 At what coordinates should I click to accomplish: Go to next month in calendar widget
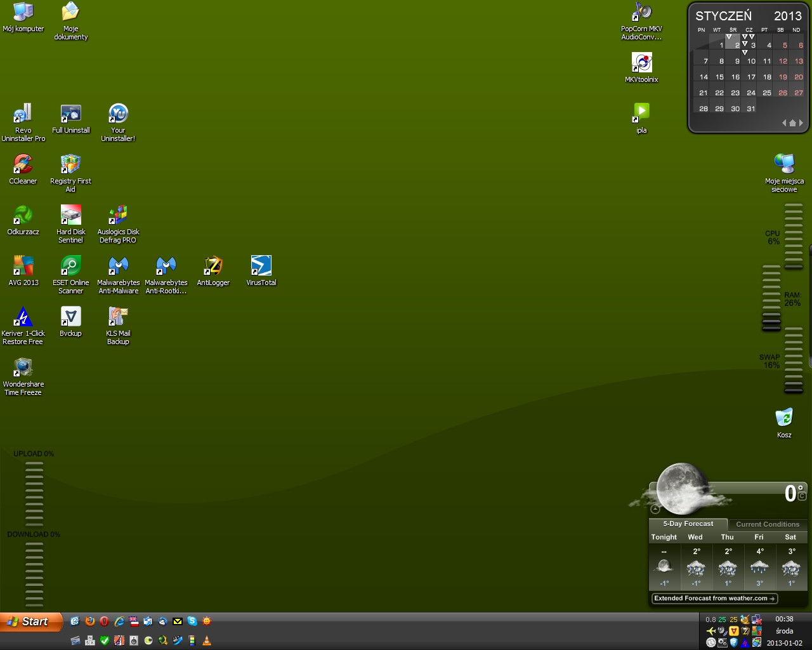tap(801, 123)
